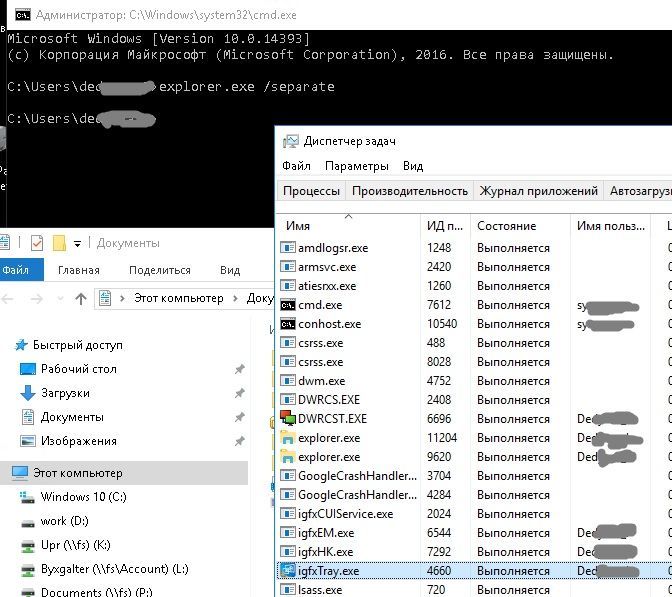This screenshot has height=597, width=672.
Task: Open the Upr (\\fs) (K:) network drive
Action: click(x=75, y=545)
